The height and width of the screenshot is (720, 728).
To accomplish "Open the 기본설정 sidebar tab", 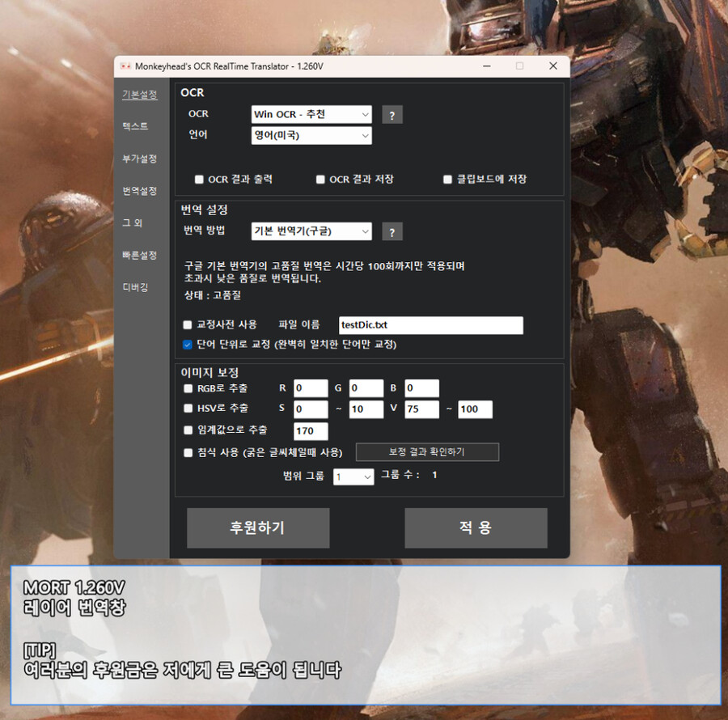I will point(139,94).
